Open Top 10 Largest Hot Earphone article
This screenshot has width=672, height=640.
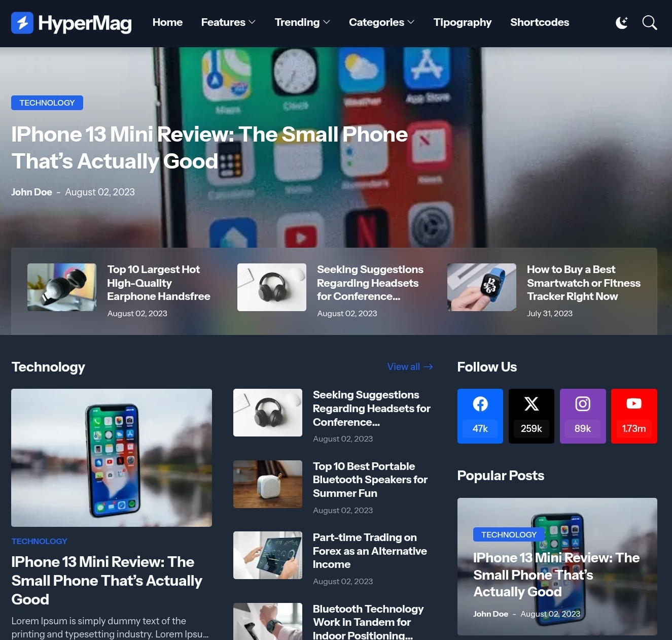pos(159,283)
